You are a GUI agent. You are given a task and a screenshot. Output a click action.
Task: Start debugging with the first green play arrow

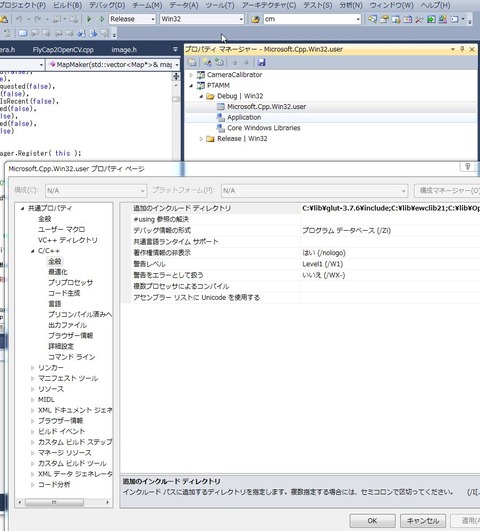pos(89,19)
